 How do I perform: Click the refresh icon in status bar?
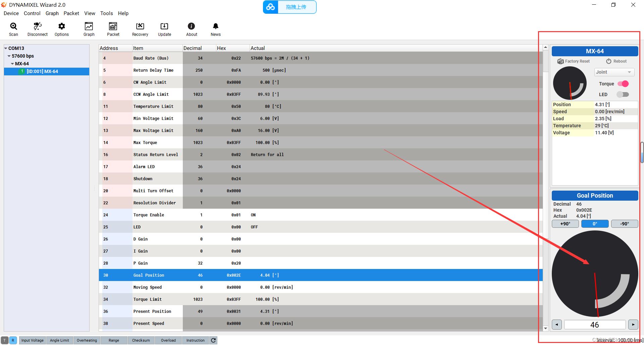[213, 340]
